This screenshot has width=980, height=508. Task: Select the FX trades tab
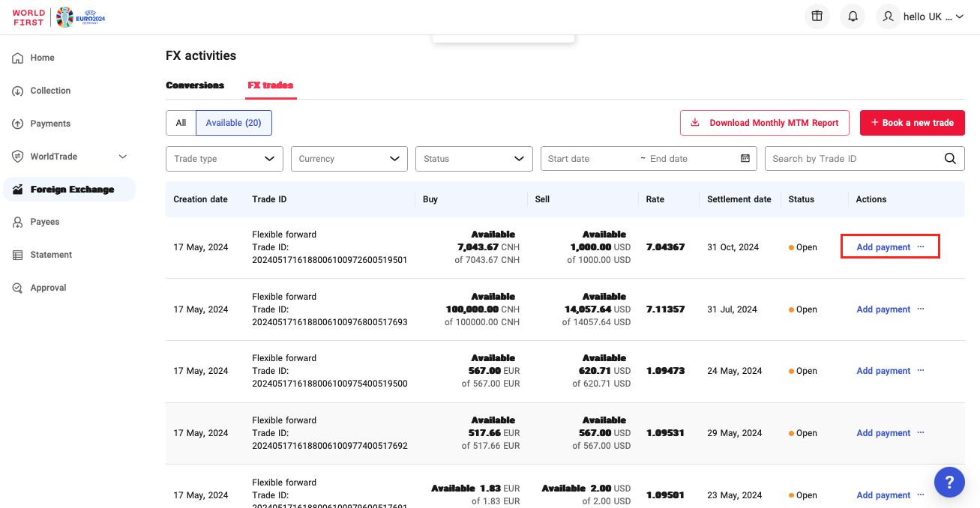point(271,85)
